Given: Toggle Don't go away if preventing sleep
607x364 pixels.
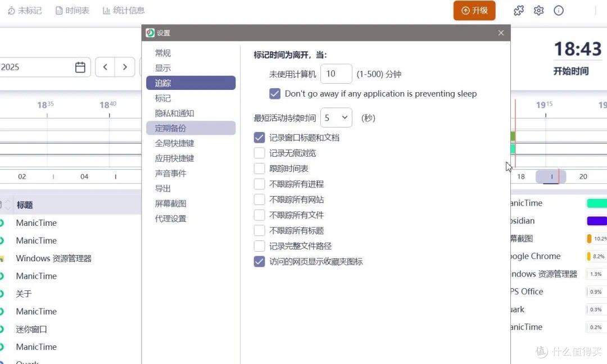Looking at the screenshot, I should [275, 94].
